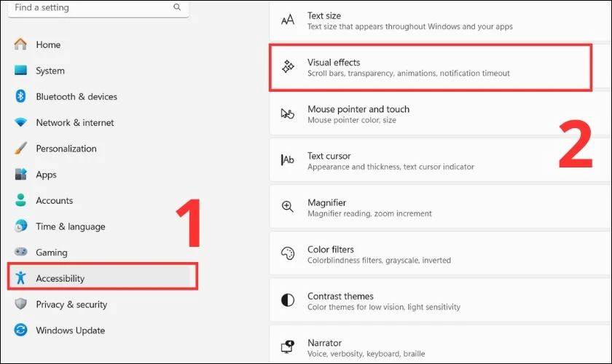The width and height of the screenshot is (612, 364).
Task: Click the Network wifi icon
Action: coord(20,122)
